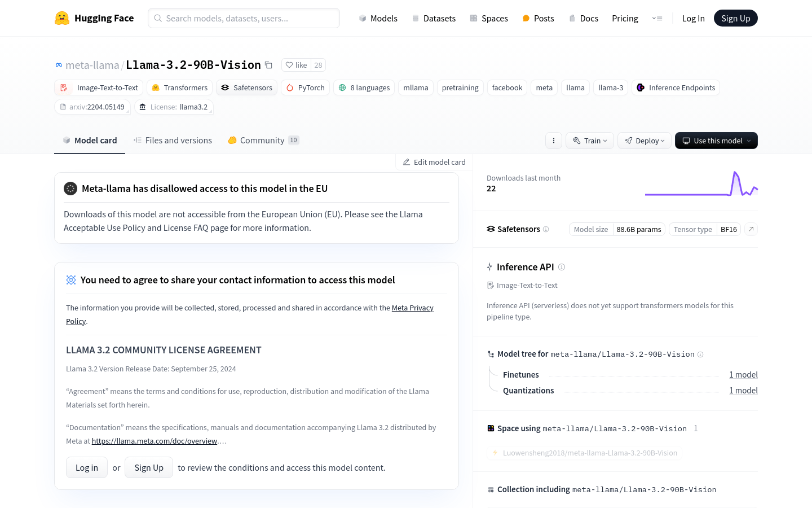The height and width of the screenshot is (508, 812).
Task: Open the Model tree info icon
Action: (700, 354)
